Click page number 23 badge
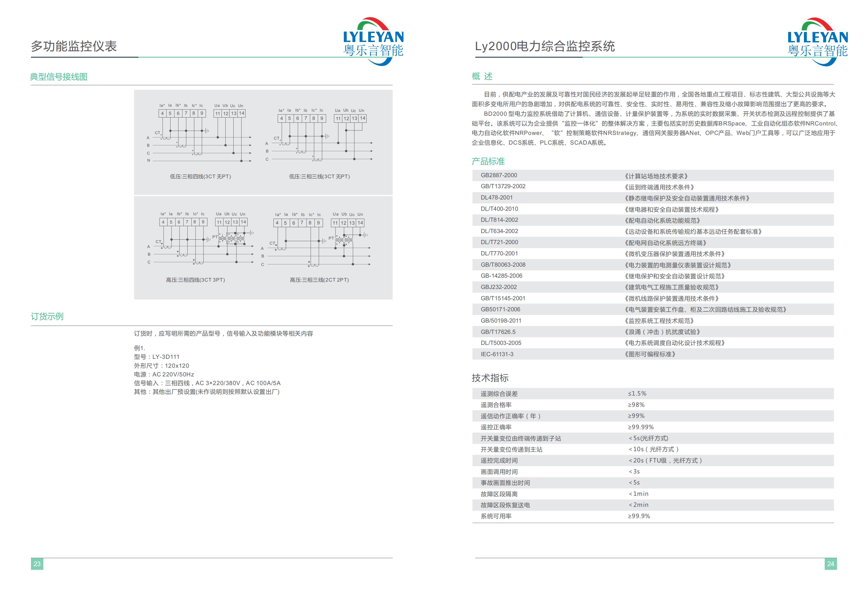The height and width of the screenshot is (589, 868). pyautogui.click(x=37, y=564)
